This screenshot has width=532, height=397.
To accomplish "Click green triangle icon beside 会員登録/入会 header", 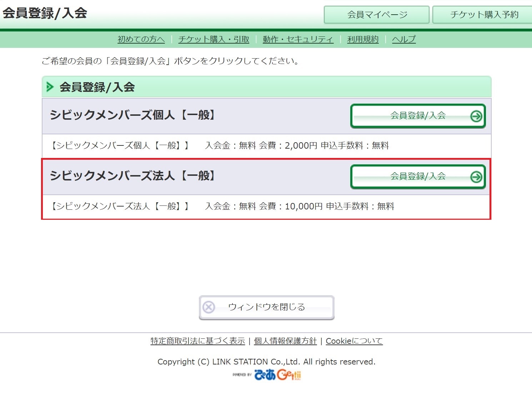I will 50,87.
